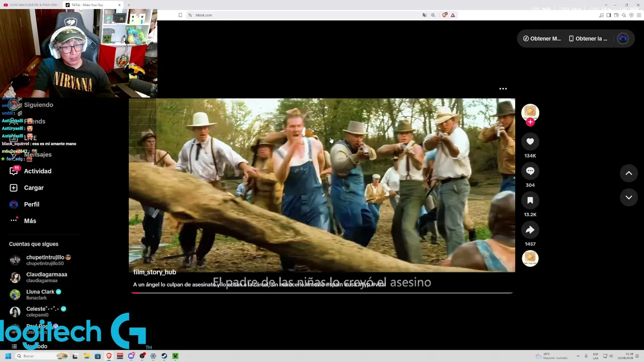
Task: Toggle the browser sidebar panel icon
Action: coord(609,15)
